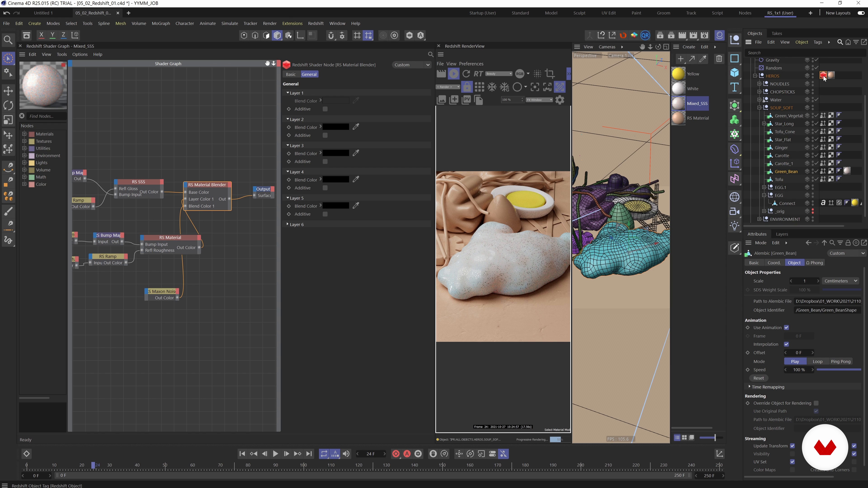This screenshot has width=868, height=488.
Task: Open the Simulate menu
Action: [229, 23]
